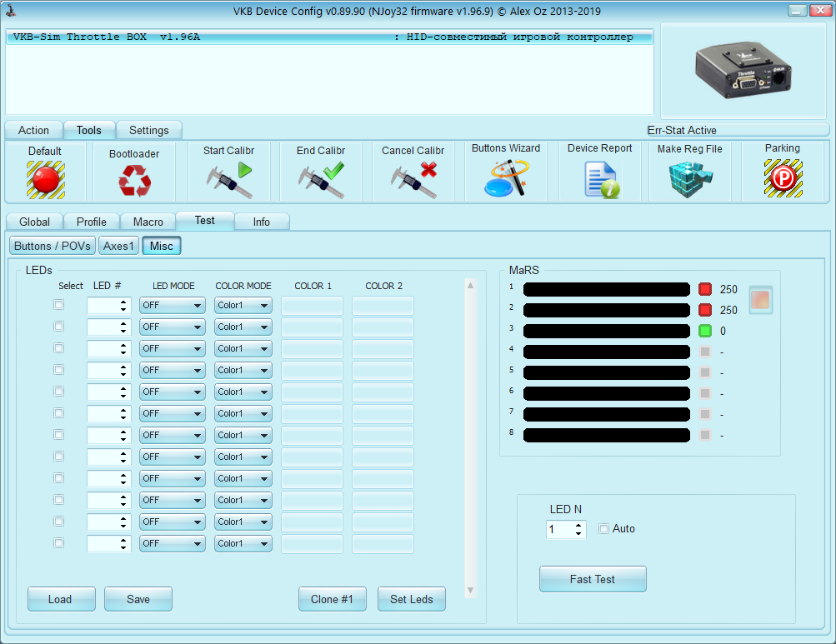Open the first row LED MODE dropdown
Viewport: 836px width, 644px height.
[x=173, y=305]
